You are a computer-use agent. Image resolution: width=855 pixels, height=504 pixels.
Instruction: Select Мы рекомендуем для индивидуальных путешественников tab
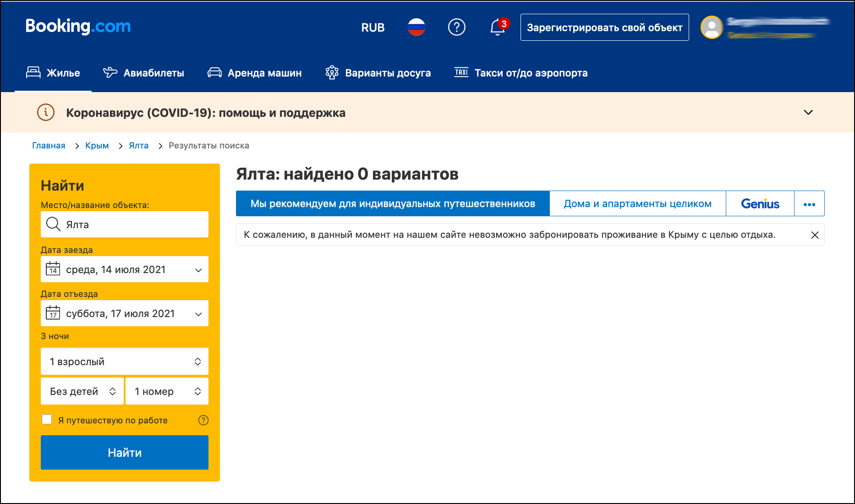pos(393,203)
